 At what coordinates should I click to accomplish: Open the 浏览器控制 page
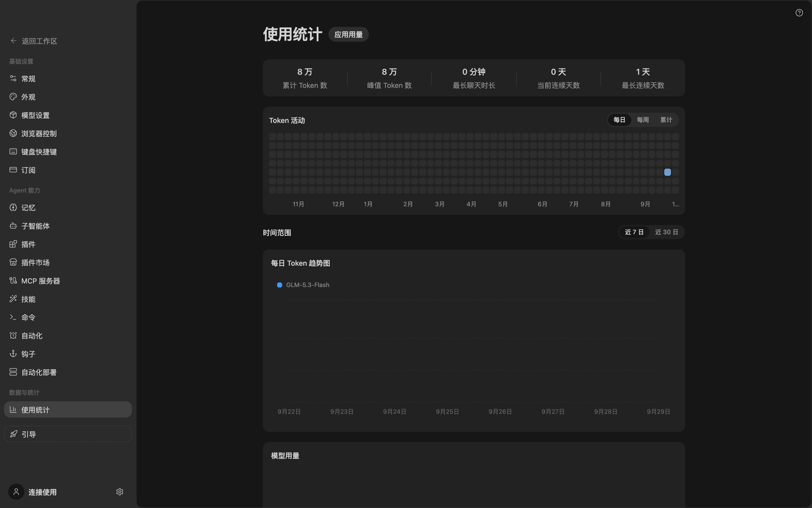[68, 133]
